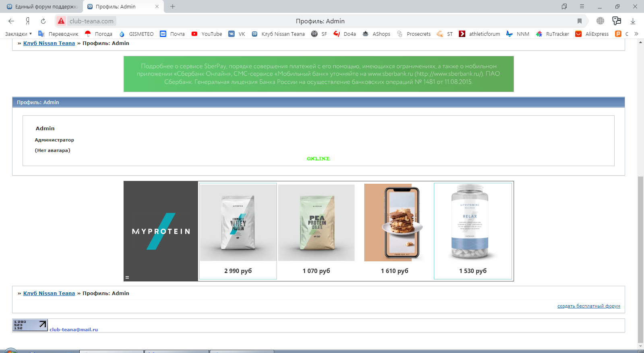Viewport: 644px width, 353px height.
Task: Select the Профиль: Admin tab
Action: pos(123,6)
